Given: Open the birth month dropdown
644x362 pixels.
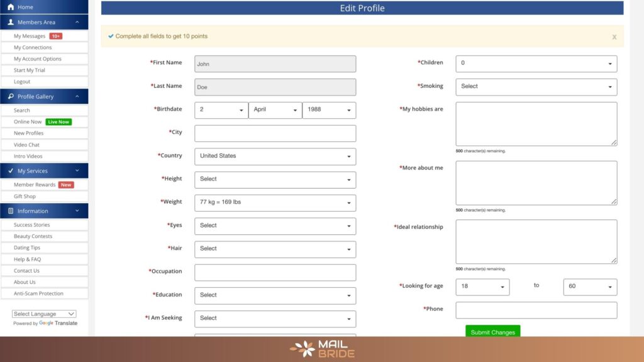Looking at the screenshot, I should (x=275, y=110).
